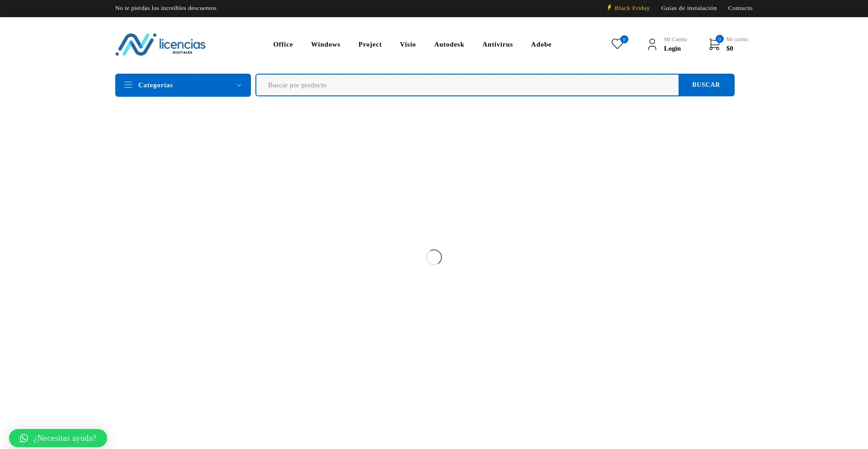Click the hamburger icon in Categorías

point(128,85)
